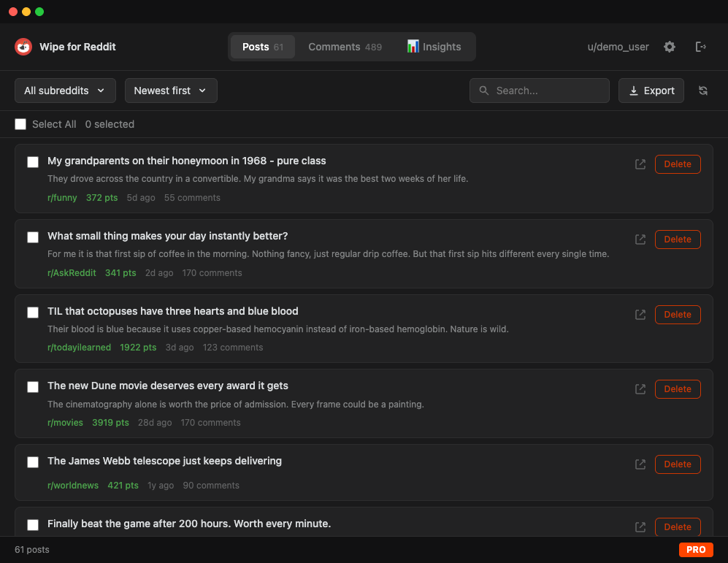Click the '61 posts' status text
Image resolution: width=728 pixels, height=563 pixels.
point(32,550)
